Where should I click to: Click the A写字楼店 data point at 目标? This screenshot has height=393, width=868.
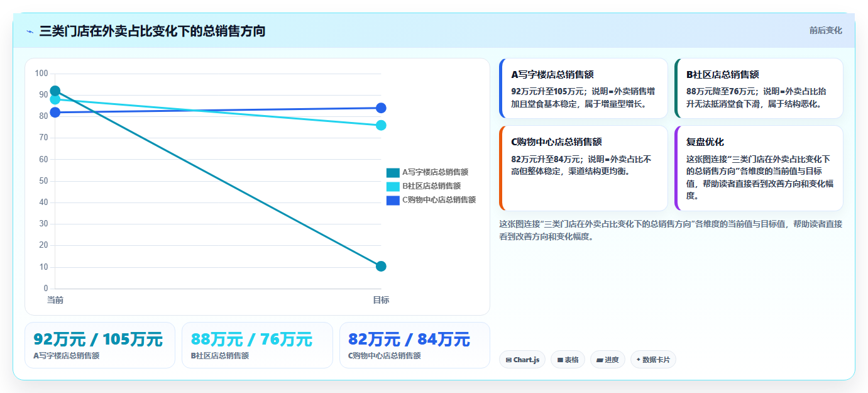(x=381, y=267)
